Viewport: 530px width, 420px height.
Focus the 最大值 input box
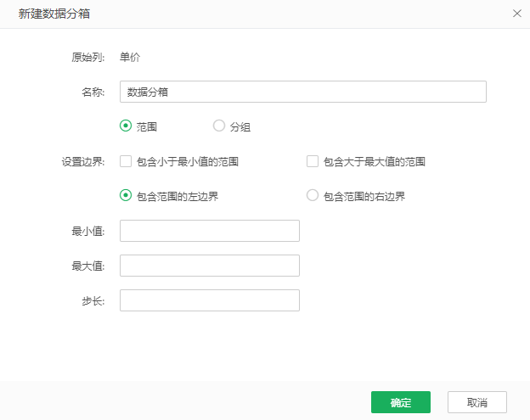(x=209, y=266)
